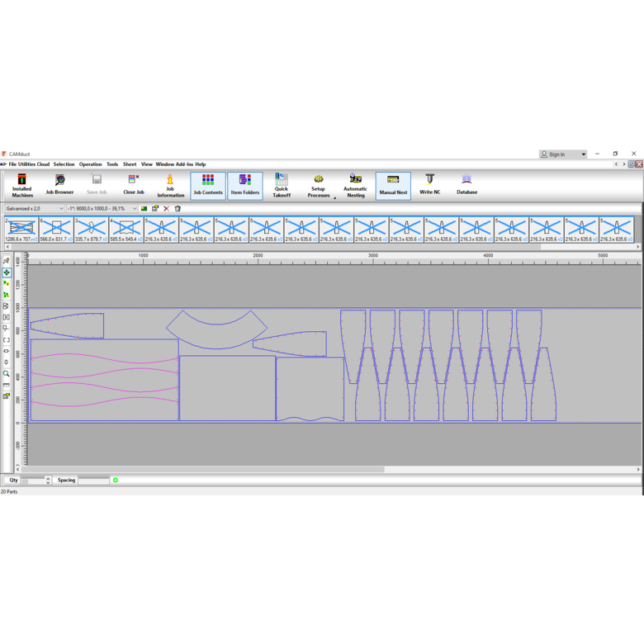Viewport: 644px width, 644px height.
Task: Select the query pointer tool in left toolbar
Action: click(6, 261)
